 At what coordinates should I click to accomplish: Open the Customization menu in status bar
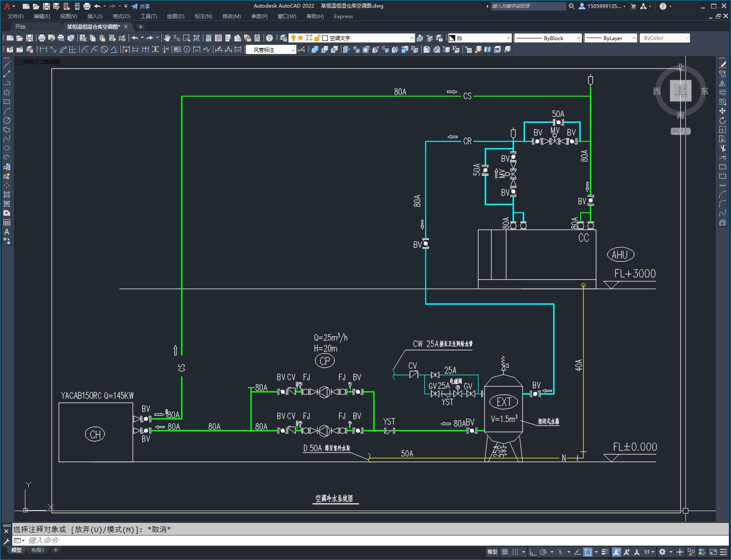point(723,552)
